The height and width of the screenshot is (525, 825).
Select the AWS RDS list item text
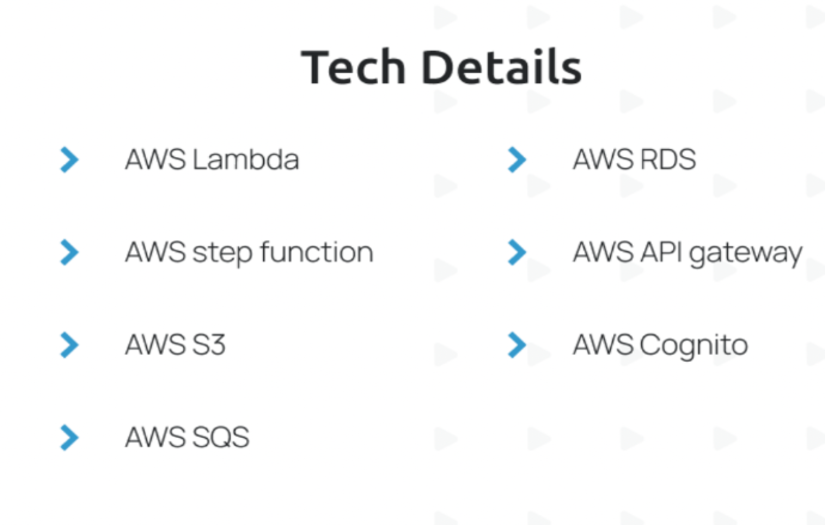coord(634,159)
